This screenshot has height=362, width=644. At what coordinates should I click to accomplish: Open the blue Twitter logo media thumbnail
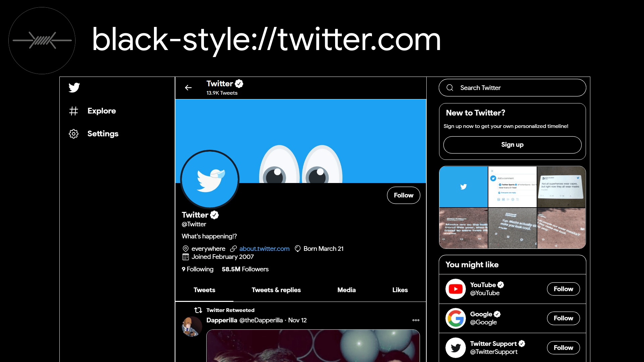pos(463,187)
